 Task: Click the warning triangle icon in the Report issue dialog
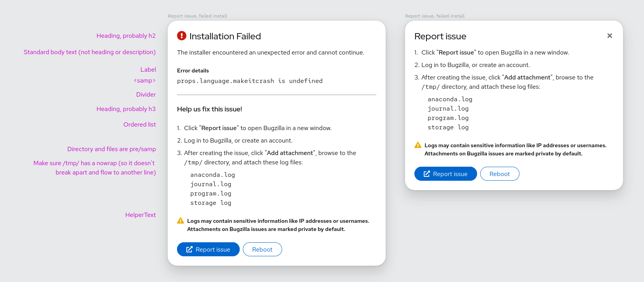click(418, 145)
